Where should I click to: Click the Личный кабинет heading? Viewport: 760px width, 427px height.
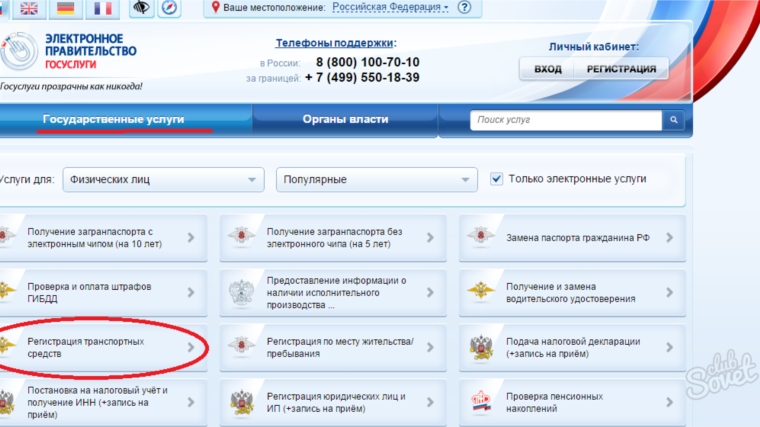594,47
